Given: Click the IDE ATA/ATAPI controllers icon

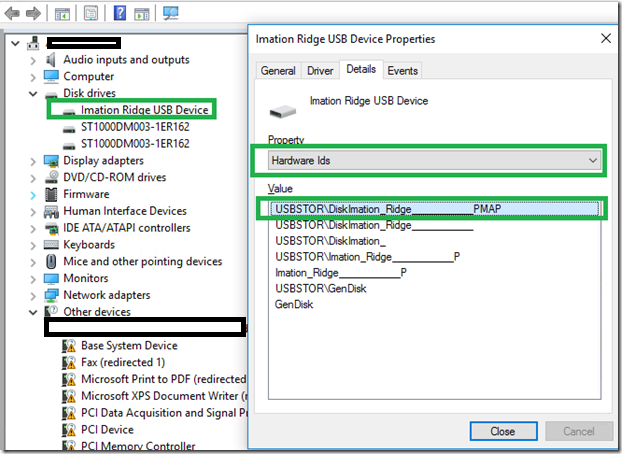Looking at the screenshot, I should (51, 229).
